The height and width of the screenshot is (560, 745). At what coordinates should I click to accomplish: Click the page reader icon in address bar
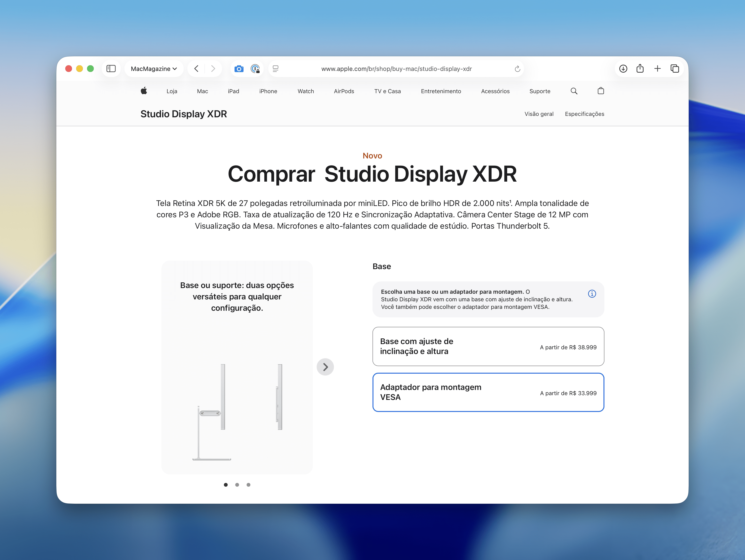click(275, 69)
